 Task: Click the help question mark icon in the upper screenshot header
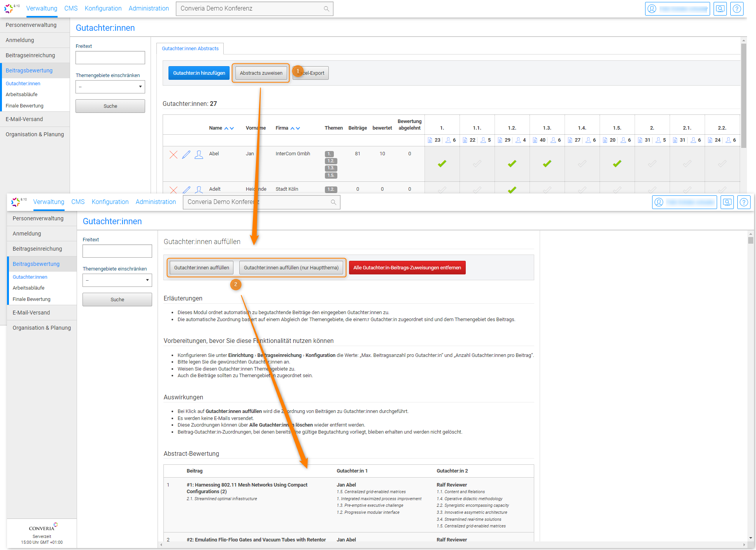737,9
